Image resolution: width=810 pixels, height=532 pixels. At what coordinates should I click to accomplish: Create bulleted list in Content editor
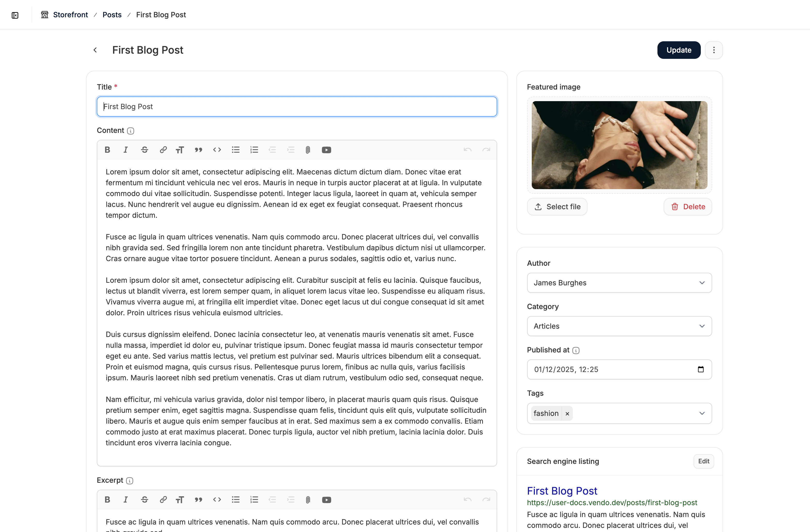coord(235,150)
